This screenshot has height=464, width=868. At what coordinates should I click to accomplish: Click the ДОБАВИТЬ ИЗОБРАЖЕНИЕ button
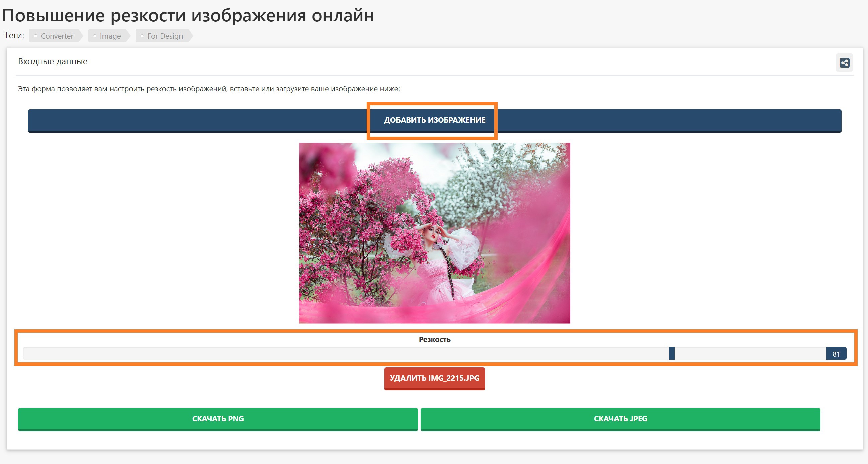click(435, 121)
